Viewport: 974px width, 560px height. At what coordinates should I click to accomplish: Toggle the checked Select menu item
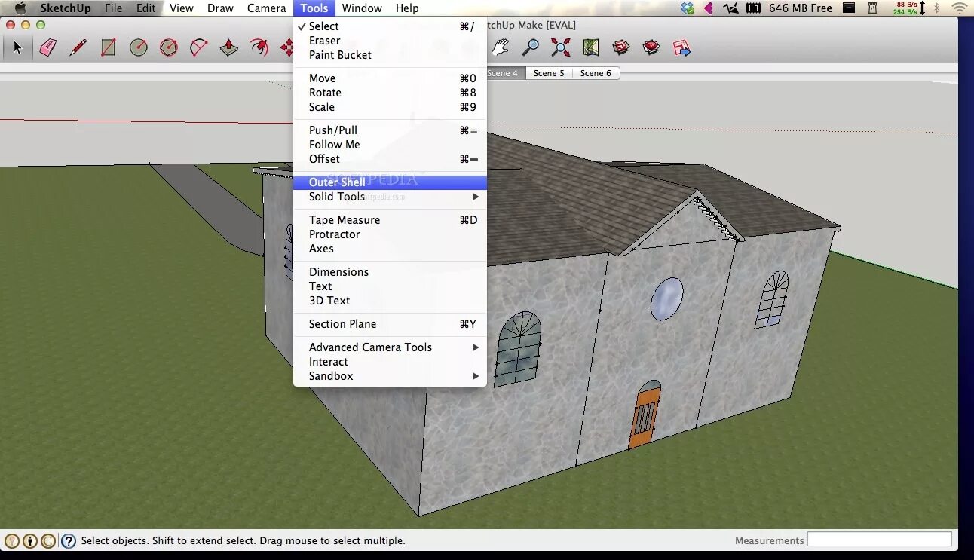click(390, 26)
